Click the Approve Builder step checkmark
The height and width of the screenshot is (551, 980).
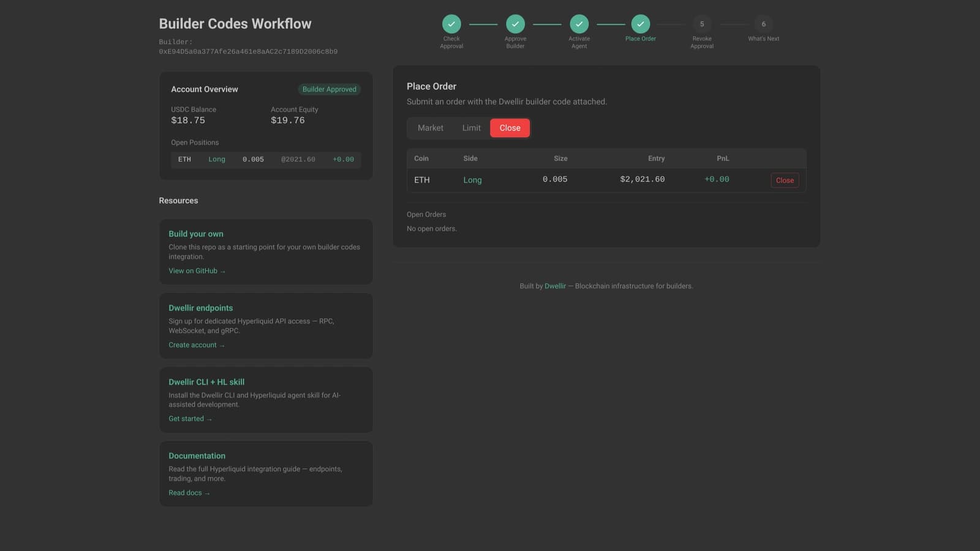pyautogui.click(x=515, y=24)
